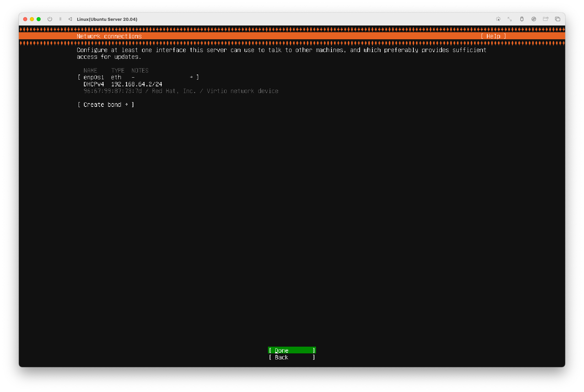The height and width of the screenshot is (392, 584).
Task: Open the brightness/display settings icon
Action: coord(498,19)
